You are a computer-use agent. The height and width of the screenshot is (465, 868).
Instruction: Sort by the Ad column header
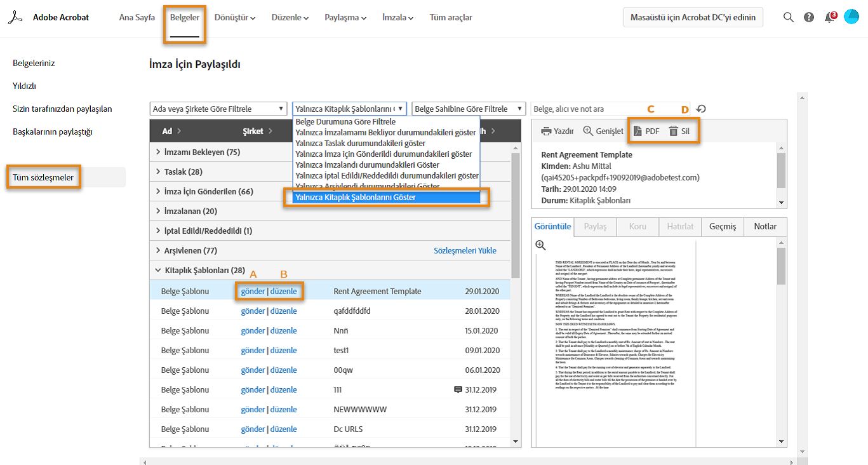point(171,131)
